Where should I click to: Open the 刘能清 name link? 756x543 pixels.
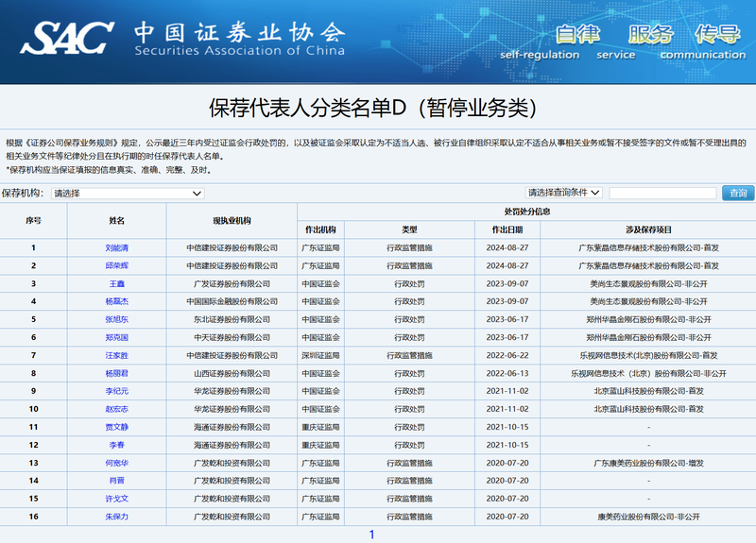[x=117, y=247]
